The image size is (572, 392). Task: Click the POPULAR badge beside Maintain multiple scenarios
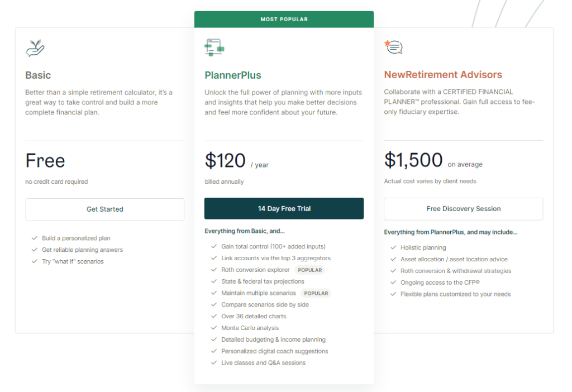(x=316, y=293)
